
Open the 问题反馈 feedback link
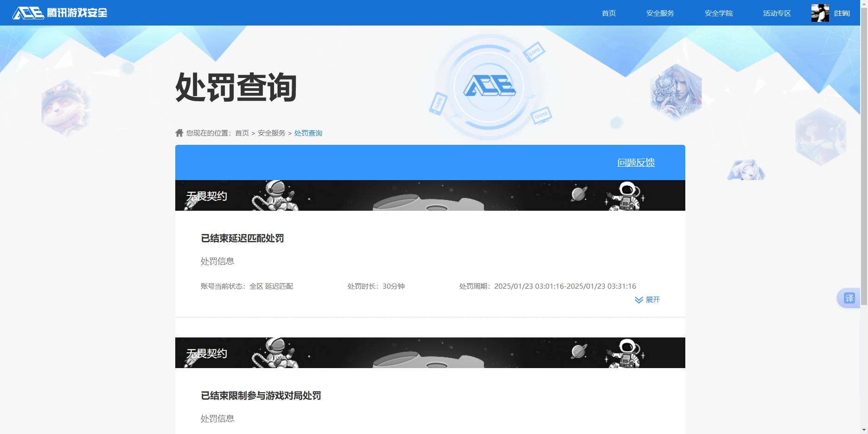[x=636, y=162]
